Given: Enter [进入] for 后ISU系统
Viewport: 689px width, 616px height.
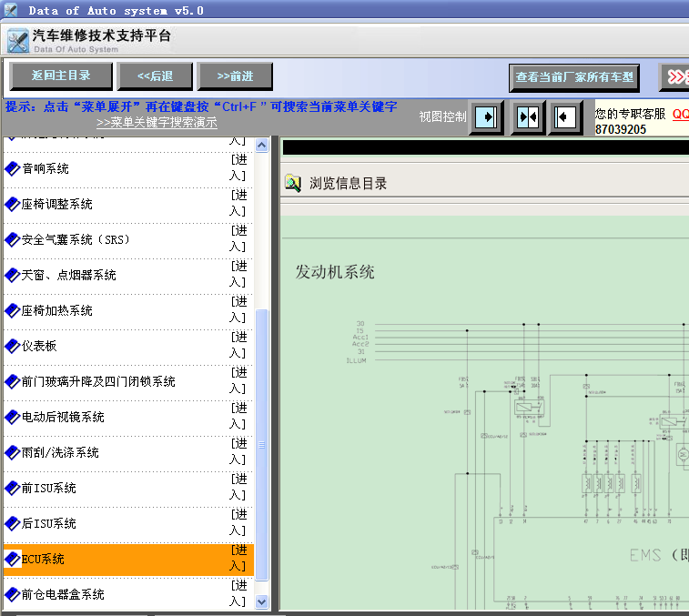Looking at the screenshot, I should click(x=238, y=523).
